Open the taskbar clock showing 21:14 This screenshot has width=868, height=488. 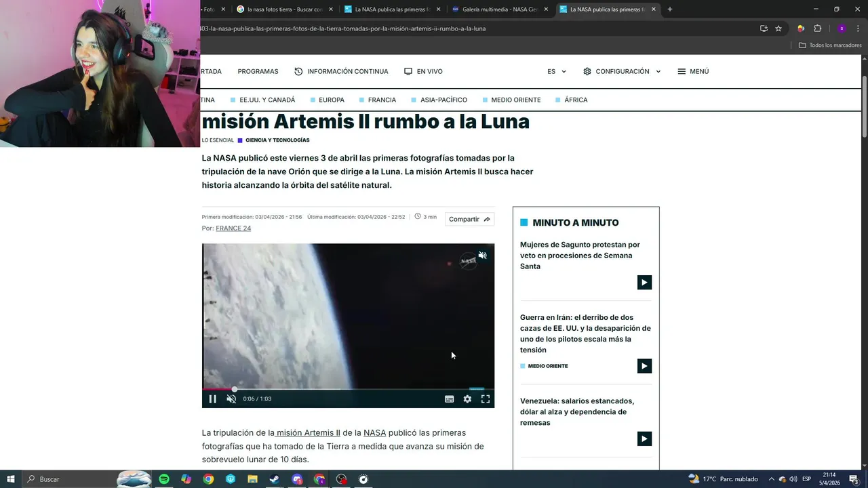(829, 479)
